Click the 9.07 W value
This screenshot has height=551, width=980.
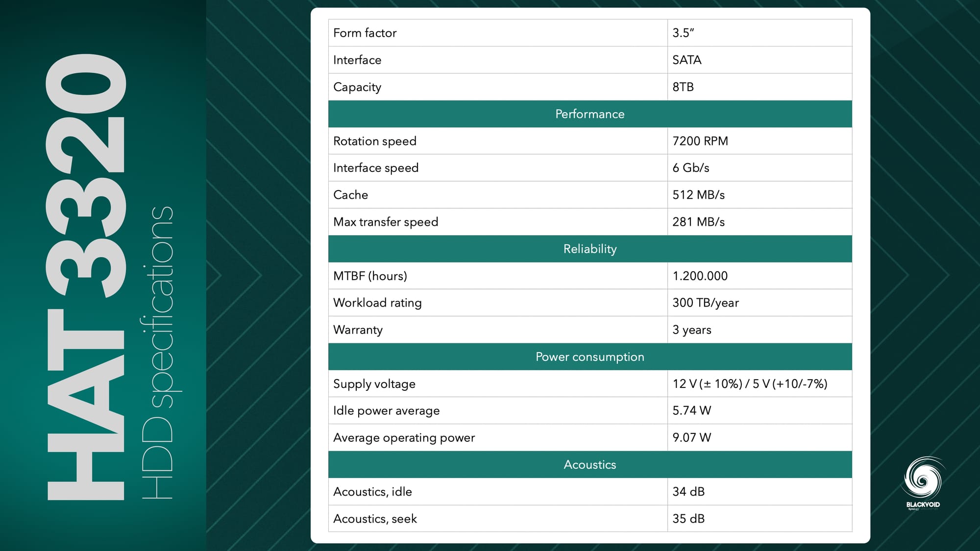(x=691, y=437)
